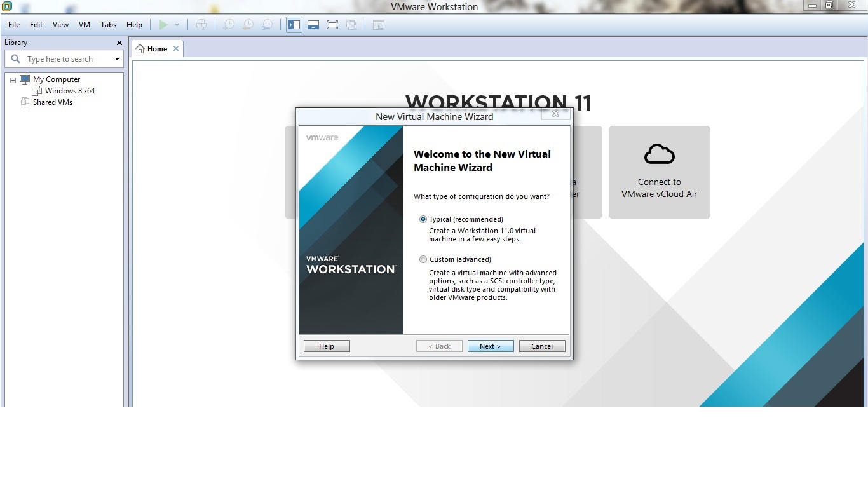
Task: Open the VM menu
Action: (85, 25)
